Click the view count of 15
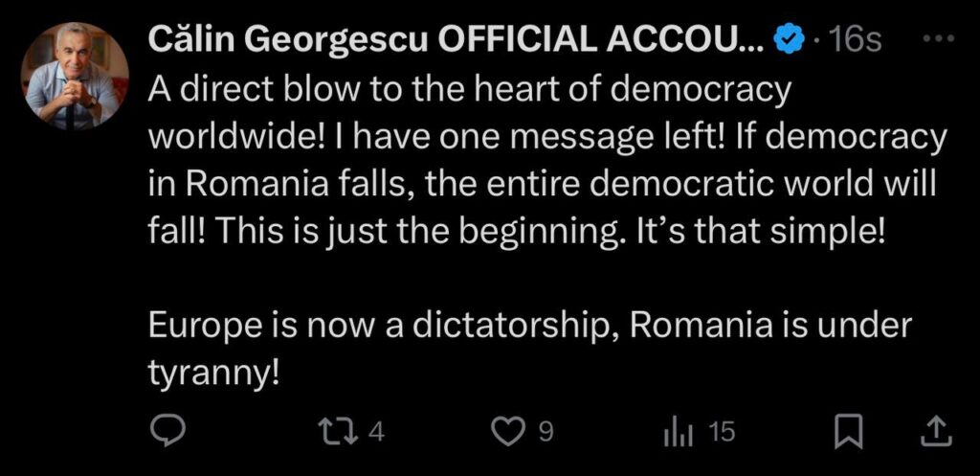This screenshot has height=476, width=980. (720, 432)
